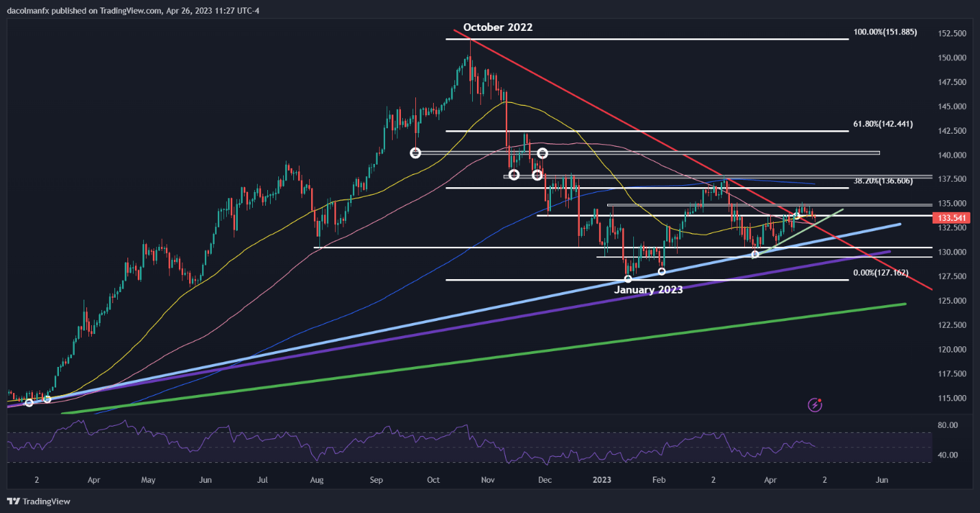Click the circle marker above January 2023 label
Viewport: 980px width, 513px height.
[628, 279]
